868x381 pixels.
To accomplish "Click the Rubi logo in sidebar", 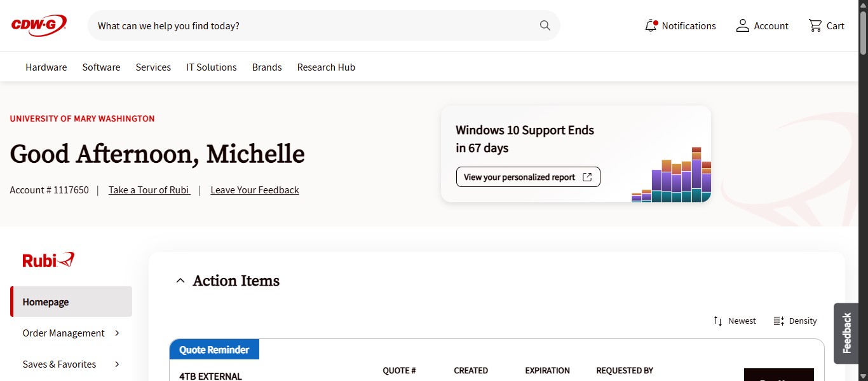I will (48, 260).
